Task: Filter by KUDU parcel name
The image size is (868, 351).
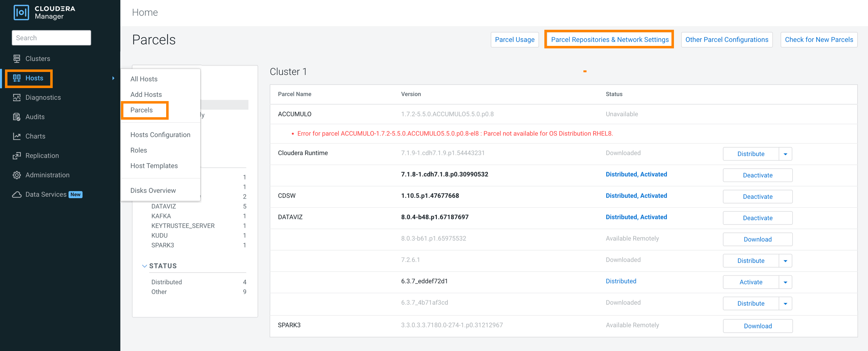Action: tap(159, 236)
